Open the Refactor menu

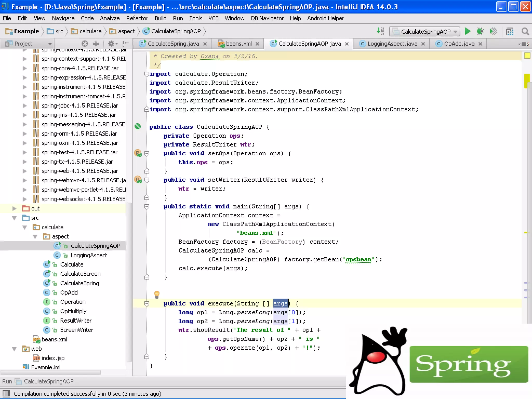[x=137, y=18]
